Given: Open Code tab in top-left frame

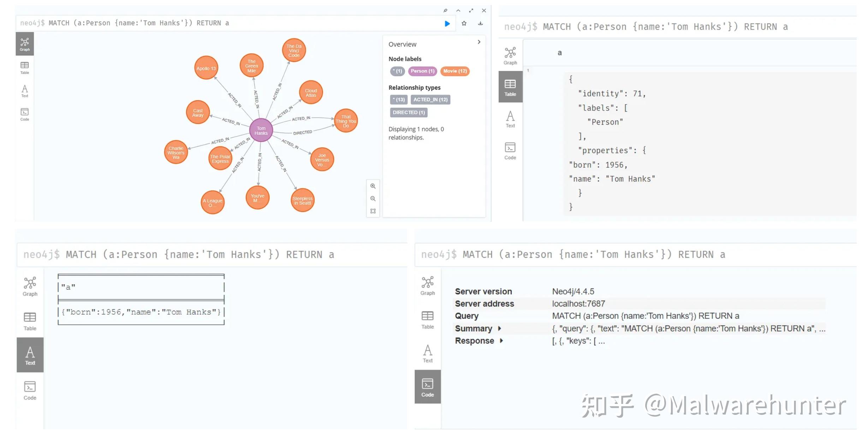Looking at the screenshot, I should click(x=25, y=114).
